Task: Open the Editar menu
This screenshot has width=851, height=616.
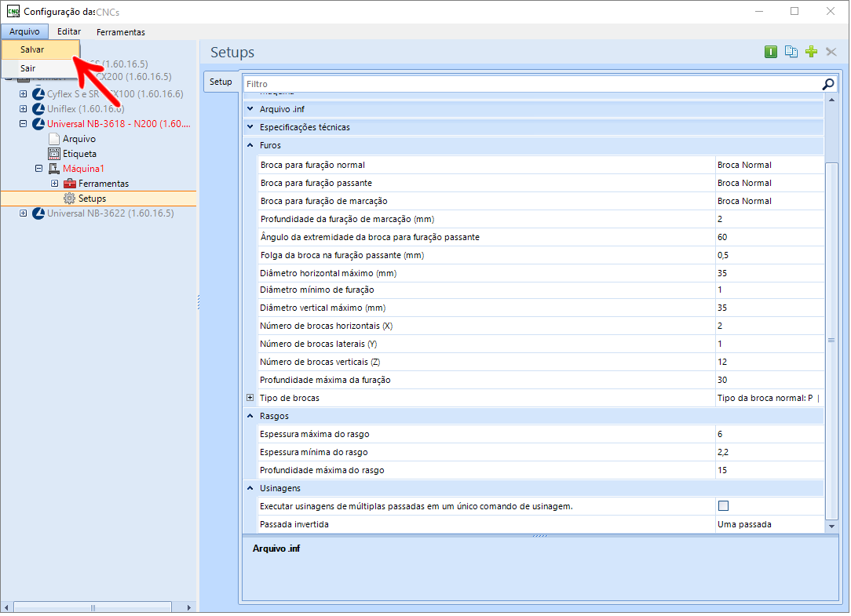Action: pos(69,32)
